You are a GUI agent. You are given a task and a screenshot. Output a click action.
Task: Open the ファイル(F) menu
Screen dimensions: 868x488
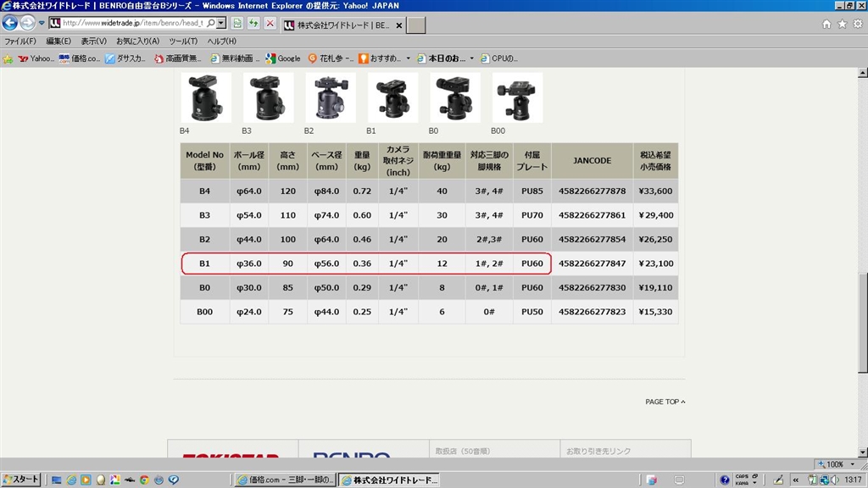[x=20, y=41]
